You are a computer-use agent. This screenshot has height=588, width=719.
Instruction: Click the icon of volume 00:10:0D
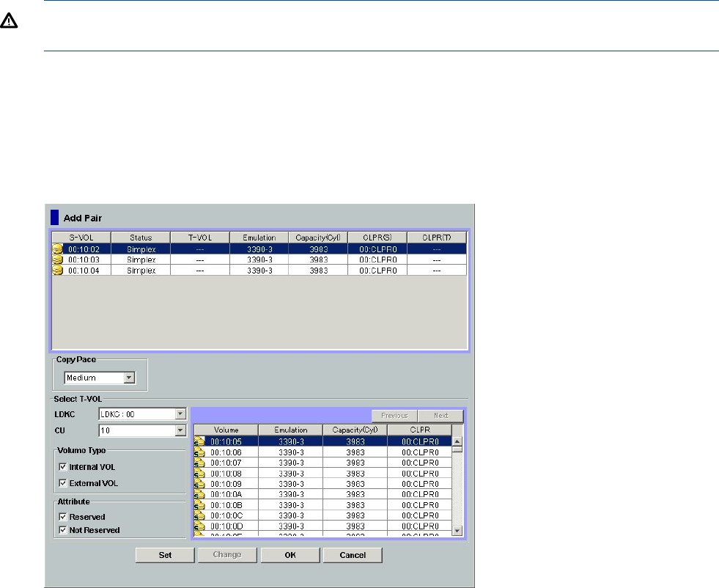pos(199,526)
